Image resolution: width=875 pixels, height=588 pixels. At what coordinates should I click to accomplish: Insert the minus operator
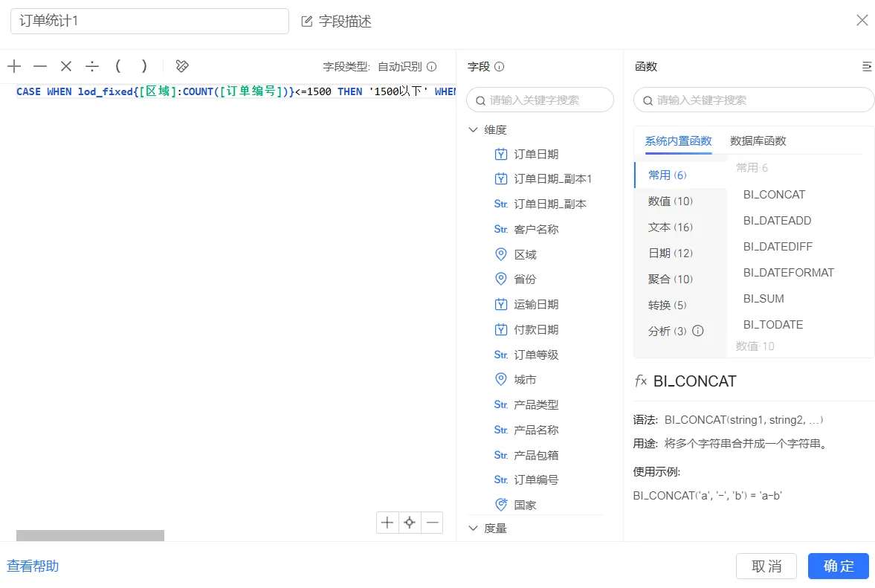click(40, 66)
